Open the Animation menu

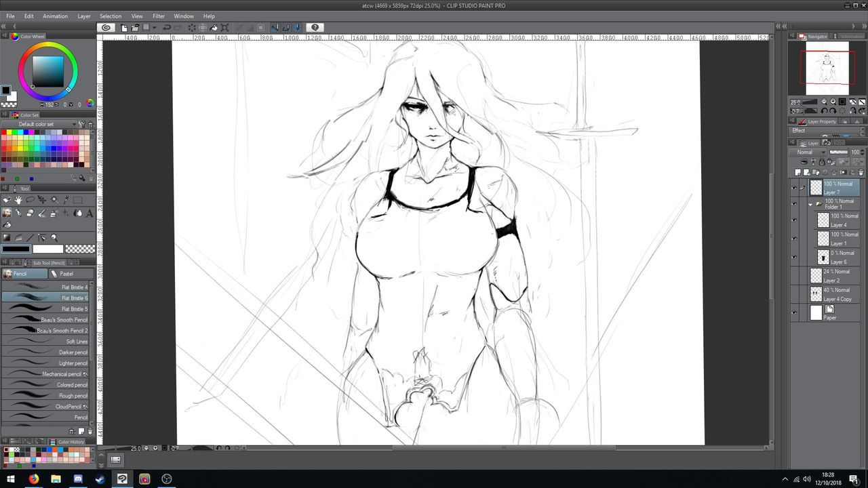(x=55, y=16)
